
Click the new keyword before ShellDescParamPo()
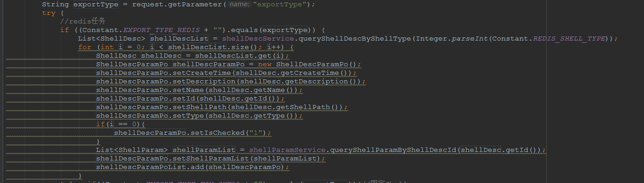[265, 64]
